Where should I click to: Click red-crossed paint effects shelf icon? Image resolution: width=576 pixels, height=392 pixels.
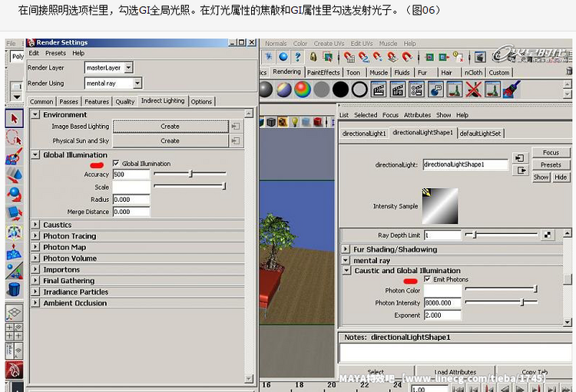(474, 89)
